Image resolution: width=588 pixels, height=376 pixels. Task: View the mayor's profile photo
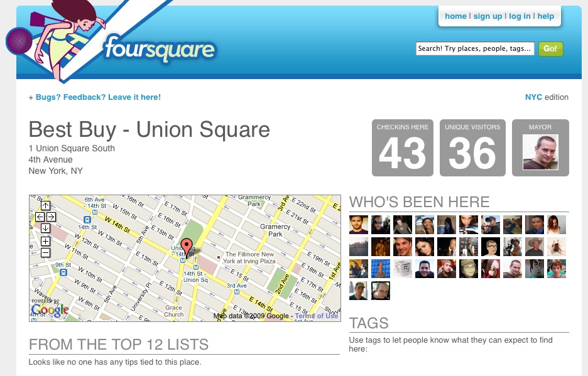[x=540, y=152]
